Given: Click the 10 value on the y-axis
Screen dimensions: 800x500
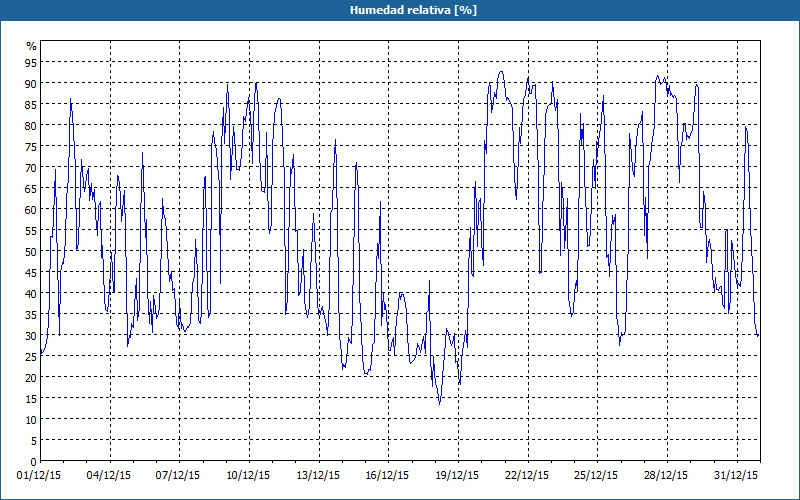Looking at the screenshot, I should pos(31,419).
